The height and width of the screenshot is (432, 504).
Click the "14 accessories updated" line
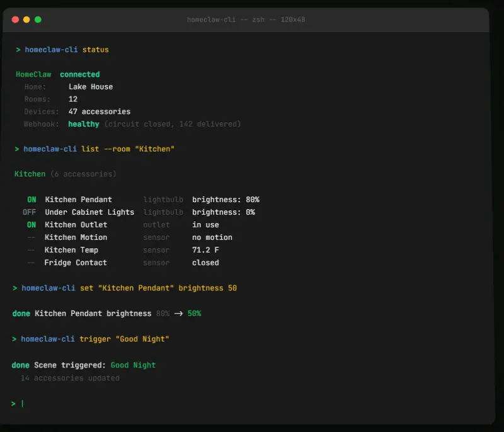[x=70, y=378]
